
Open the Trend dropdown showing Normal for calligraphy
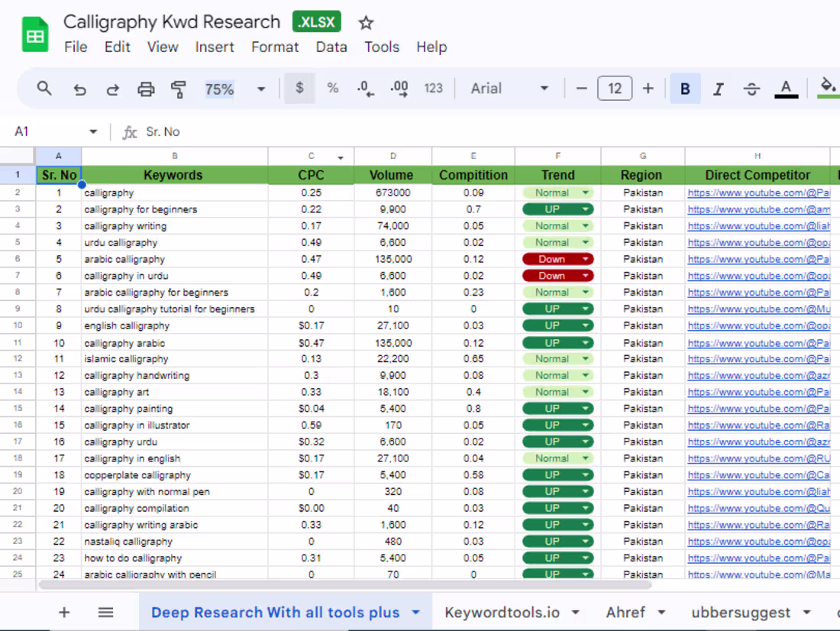coord(557,193)
